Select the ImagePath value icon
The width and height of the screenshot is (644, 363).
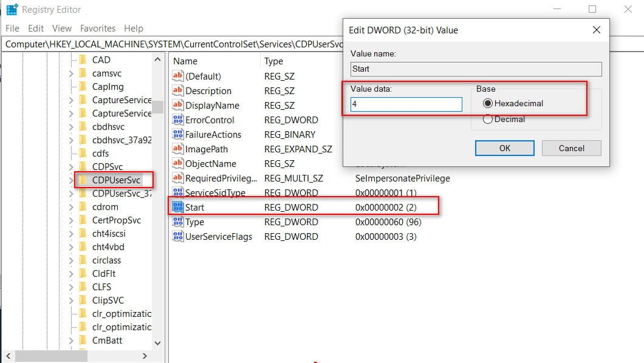(177, 149)
